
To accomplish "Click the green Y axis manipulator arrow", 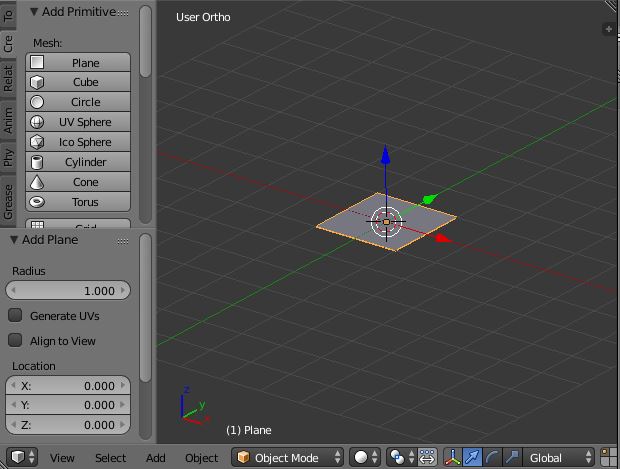I will pyautogui.click(x=430, y=199).
